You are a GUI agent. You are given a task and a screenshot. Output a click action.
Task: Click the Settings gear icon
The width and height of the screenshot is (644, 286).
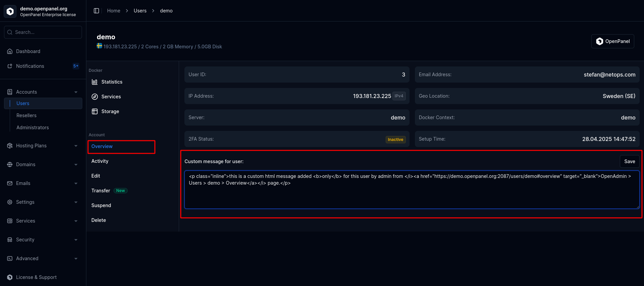tap(10, 202)
